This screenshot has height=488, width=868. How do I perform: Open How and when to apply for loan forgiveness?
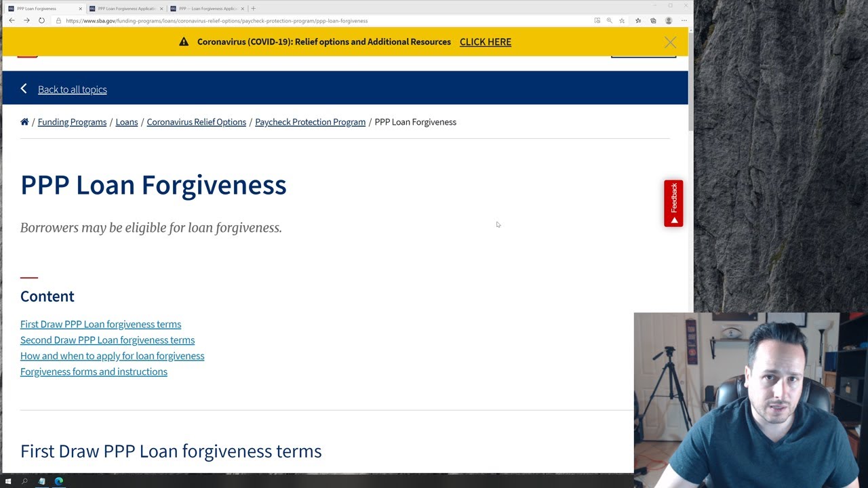click(x=112, y=356)
